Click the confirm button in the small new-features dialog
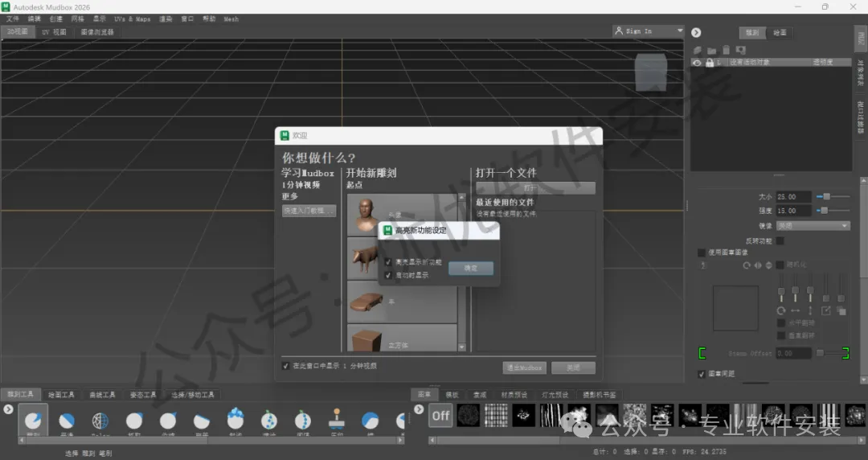 click(x=470, y=269)
